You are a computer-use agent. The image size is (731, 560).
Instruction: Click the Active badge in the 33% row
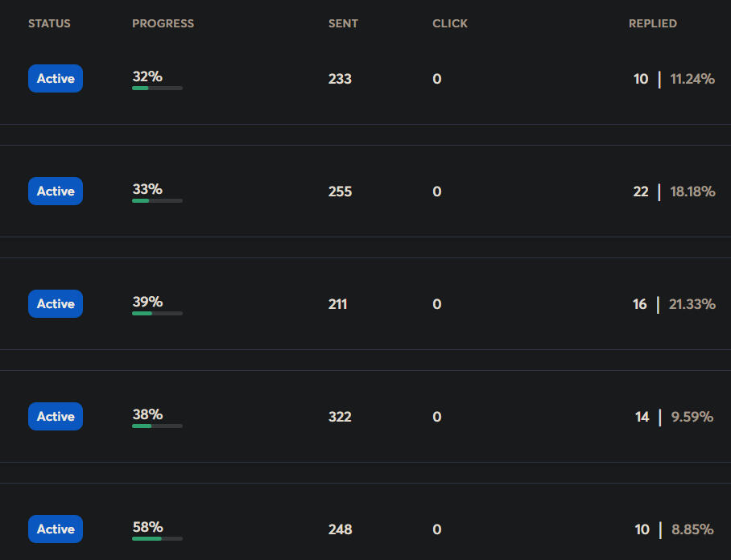[x=56, y=191]
